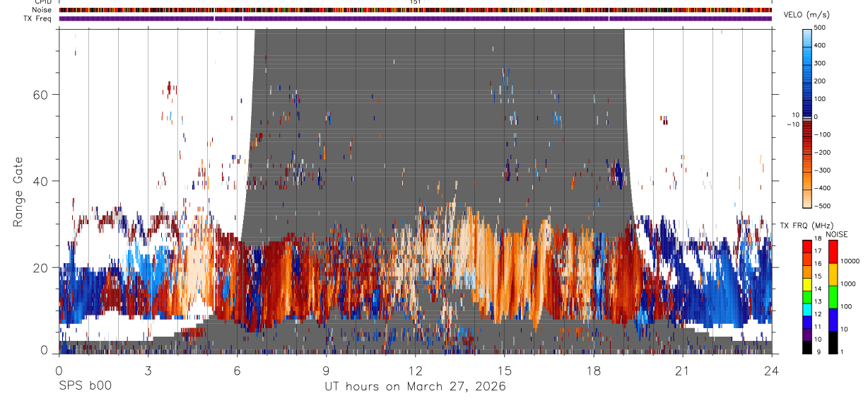868x401 pixels.
Task: Click the '151' CPID value
Action: (x=416, y=2)
